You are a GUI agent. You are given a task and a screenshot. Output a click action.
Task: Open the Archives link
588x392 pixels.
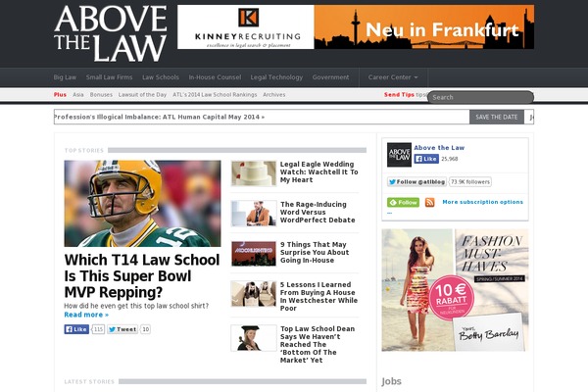[274, 94]
